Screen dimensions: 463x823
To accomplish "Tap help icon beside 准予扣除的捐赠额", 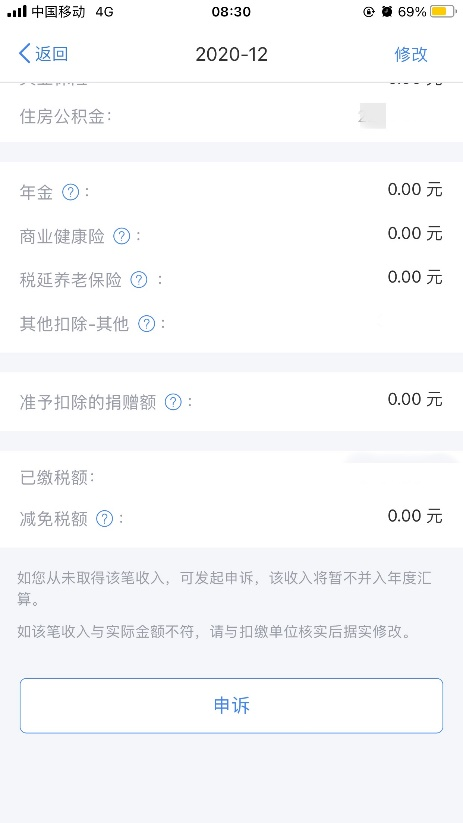I will click(173, 403).
